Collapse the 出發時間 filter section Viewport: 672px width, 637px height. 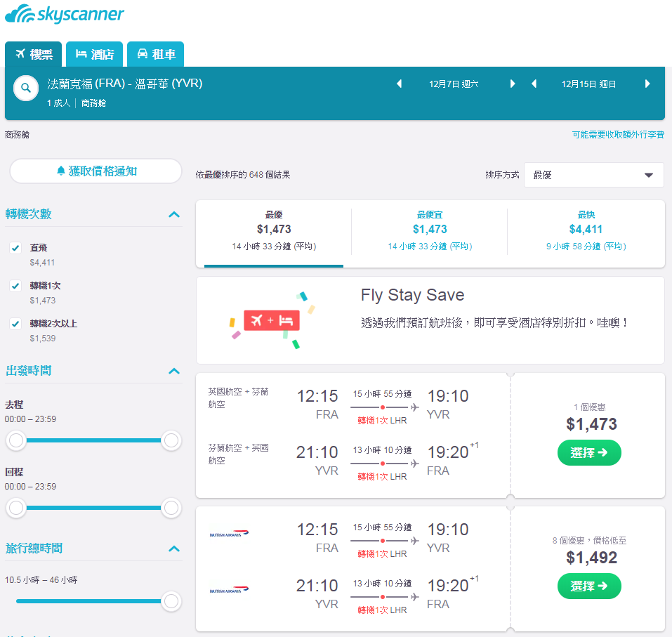(174, 372)
